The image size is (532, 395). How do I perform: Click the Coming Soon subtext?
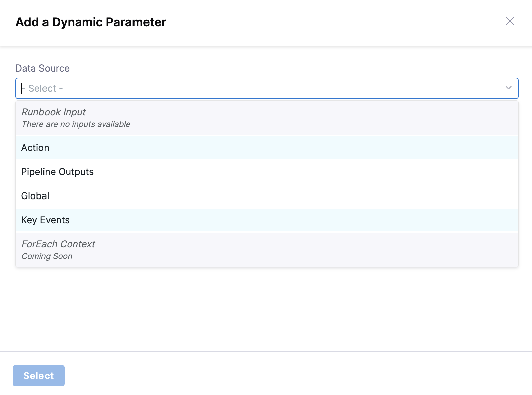(x=47, y=256)
